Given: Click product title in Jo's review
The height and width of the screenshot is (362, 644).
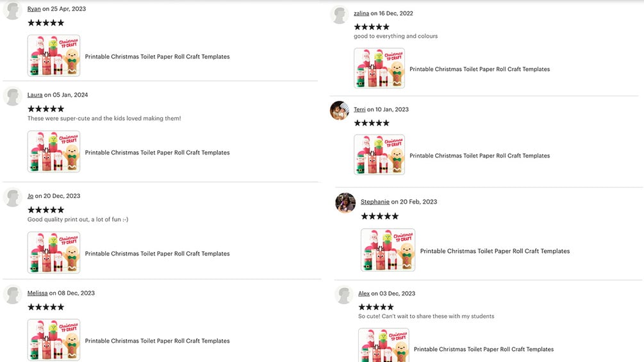Looking at the screenshot, I should (x=157, y=254).
